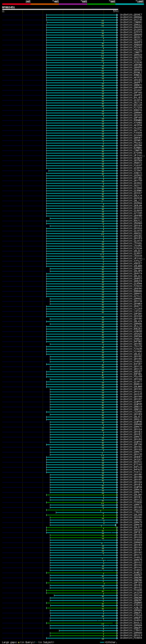This screenshot has height=644, width=146.
Task: Open hit UniRef100_A6YM32
Action: [x=131, y=77]
